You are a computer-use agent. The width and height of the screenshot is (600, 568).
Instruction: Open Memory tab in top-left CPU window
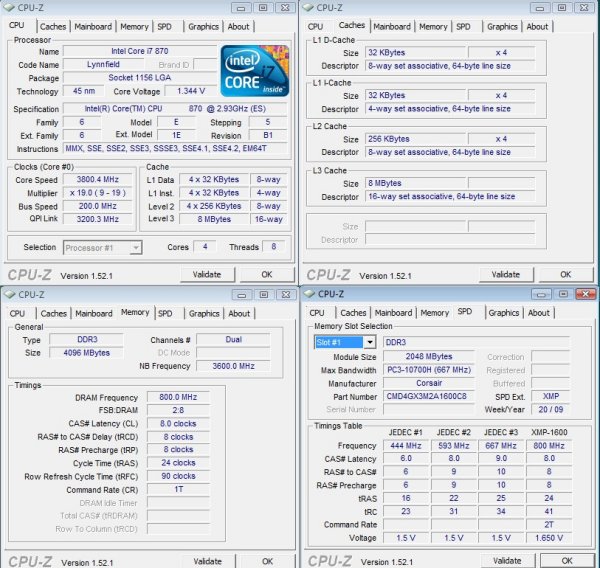point(134,26)
